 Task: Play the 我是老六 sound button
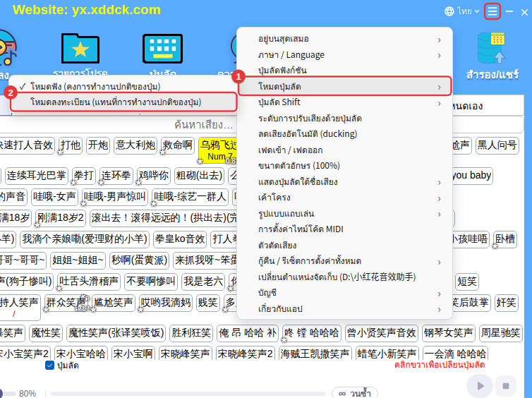tap(203, 282)
